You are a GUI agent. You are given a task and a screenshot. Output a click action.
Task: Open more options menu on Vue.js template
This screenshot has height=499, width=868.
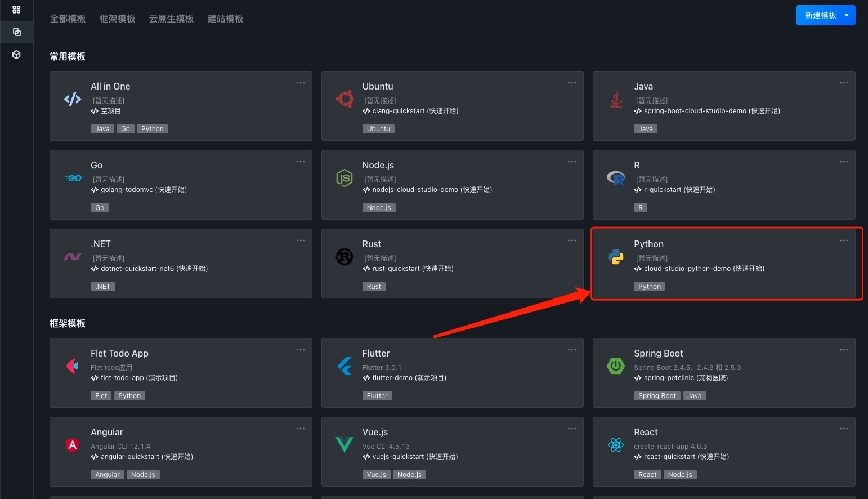coord(572,429)
